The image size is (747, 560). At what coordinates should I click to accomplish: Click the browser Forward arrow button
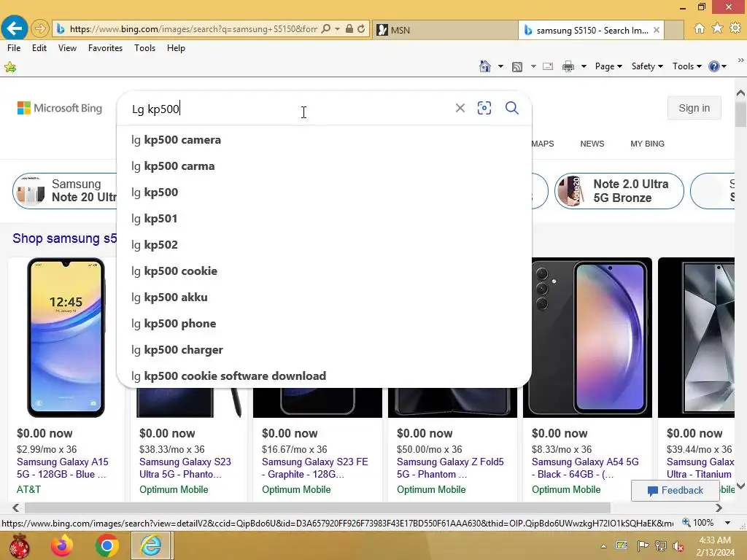[40, 29]
